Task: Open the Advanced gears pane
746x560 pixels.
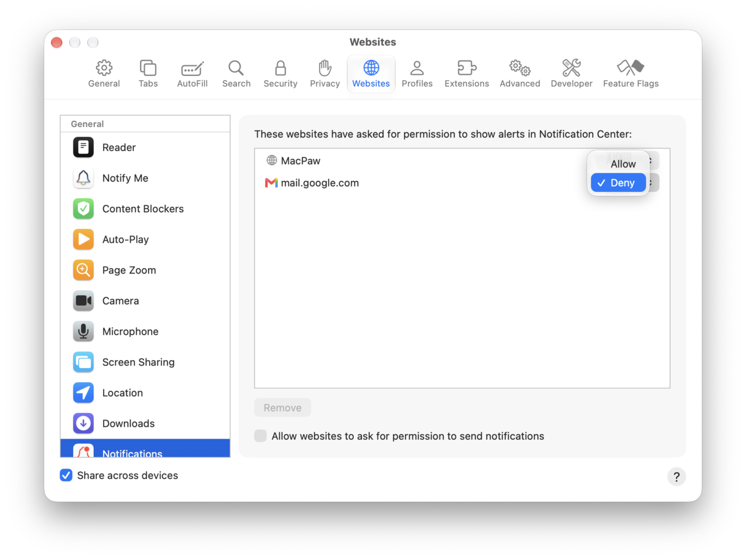Action: pyautogui.click(x=520, y=74)
